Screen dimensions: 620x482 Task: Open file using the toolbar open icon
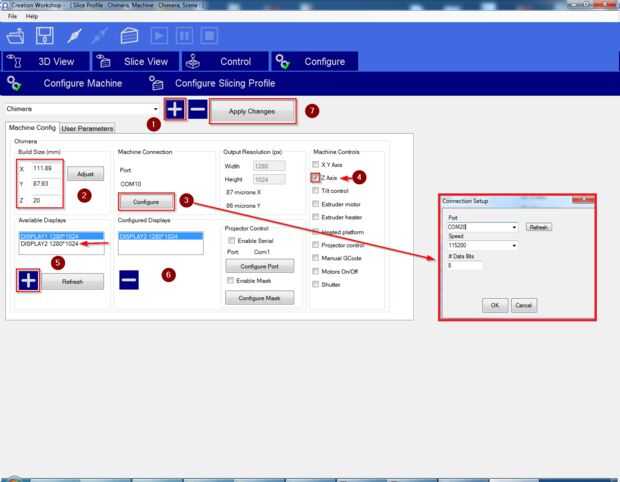[x=15, y=36]
